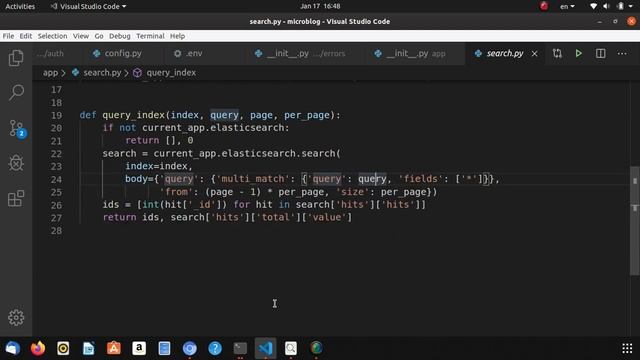Image resolution: width=640 pixels, height=360 pixels.
Task: Open the Go menu
Action: pos(99,36)
